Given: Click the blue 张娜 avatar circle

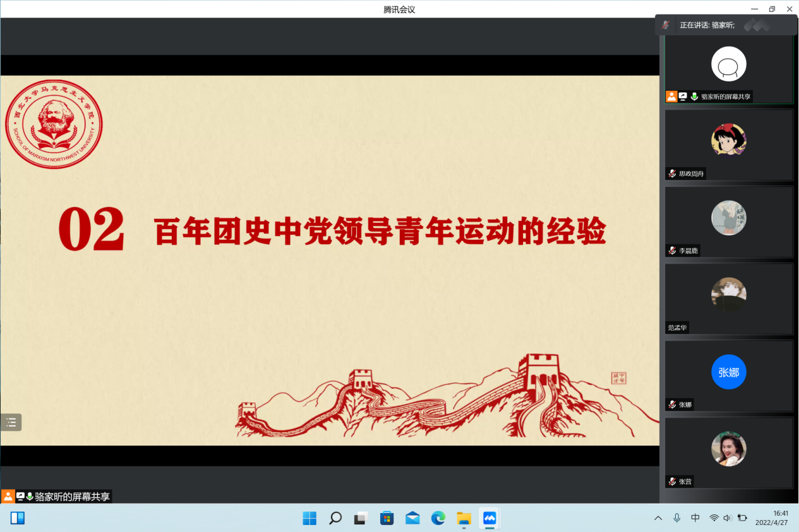Looking at the screenshot, I should (x=728, y=372).
